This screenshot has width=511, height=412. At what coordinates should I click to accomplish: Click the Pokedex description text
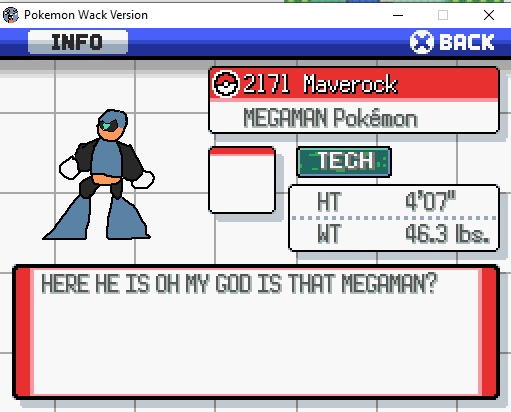[239, 284]
